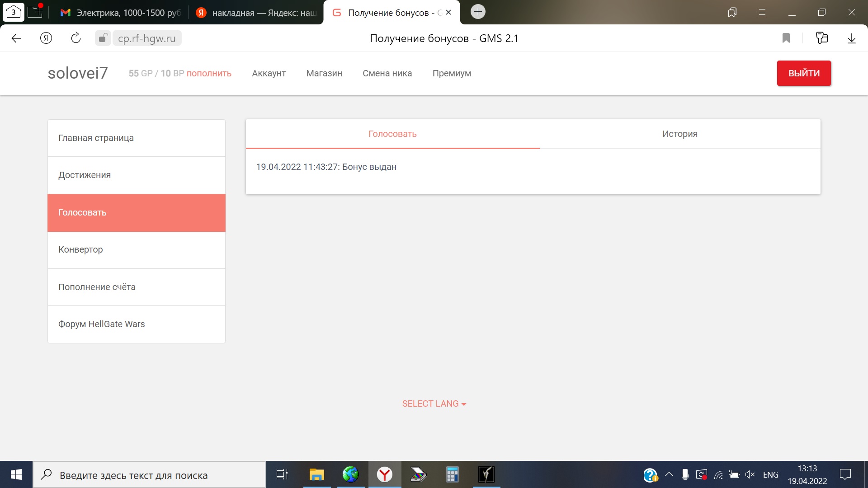Image resolution: width=868 pixels, height=488 pixels.
Task: Click the Get Help tray icon
Action: point(651,475)
